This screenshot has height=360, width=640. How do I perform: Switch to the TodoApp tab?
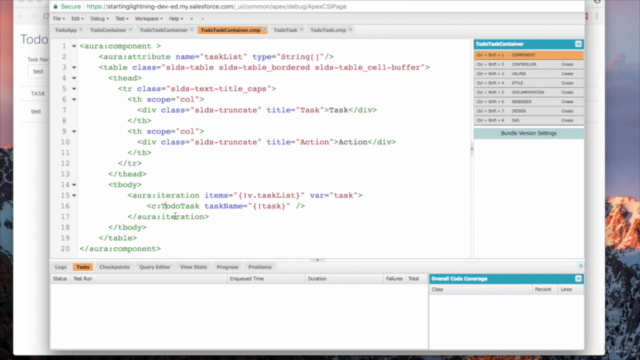click(x=66, y=30)
